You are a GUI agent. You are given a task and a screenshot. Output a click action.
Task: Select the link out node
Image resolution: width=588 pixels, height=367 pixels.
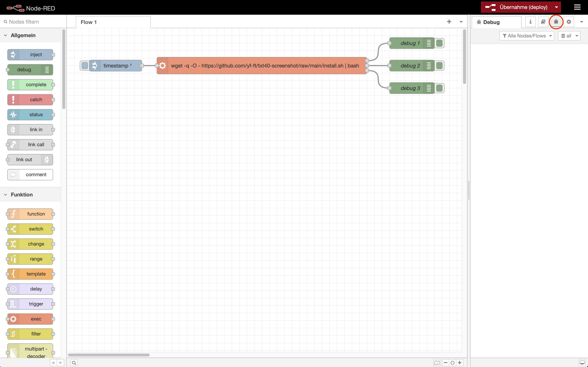tap(30, 160)
